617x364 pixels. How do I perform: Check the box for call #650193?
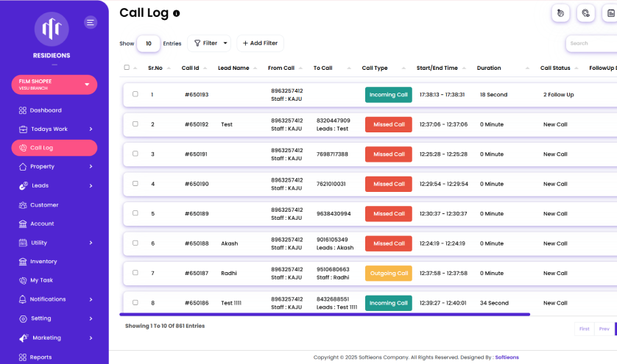135,94
